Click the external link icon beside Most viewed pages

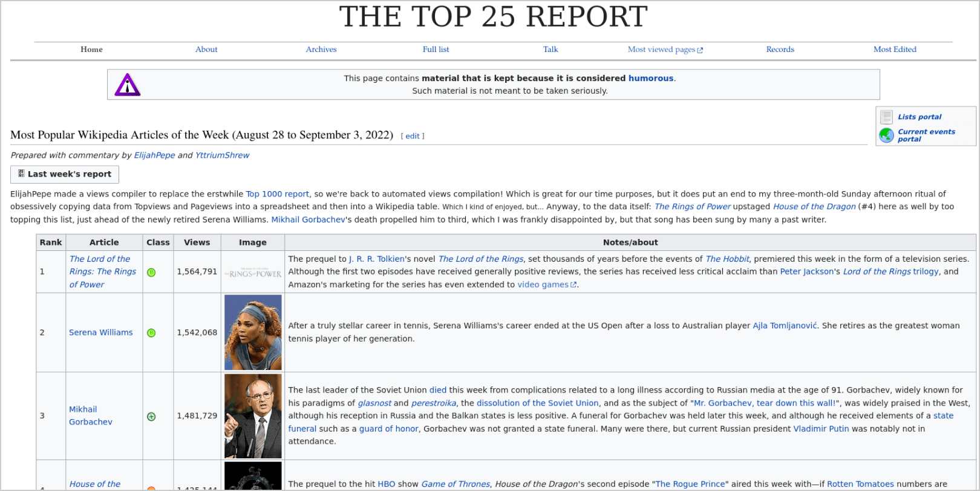(x=700, y=50)
